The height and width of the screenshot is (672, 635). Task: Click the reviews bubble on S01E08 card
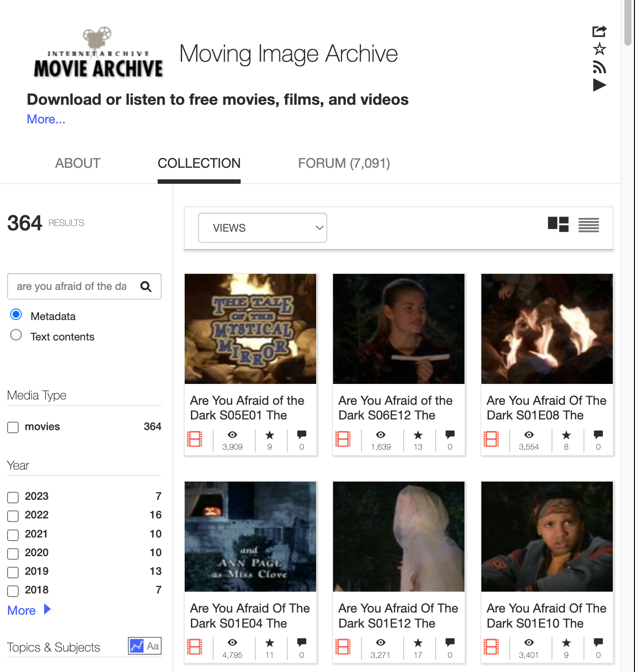[598, 435]
